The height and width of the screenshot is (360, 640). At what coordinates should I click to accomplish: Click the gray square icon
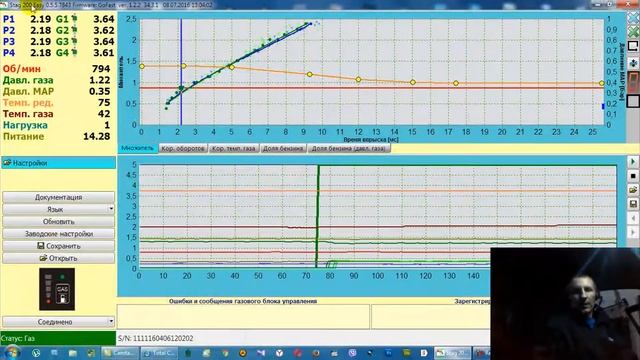633,101
